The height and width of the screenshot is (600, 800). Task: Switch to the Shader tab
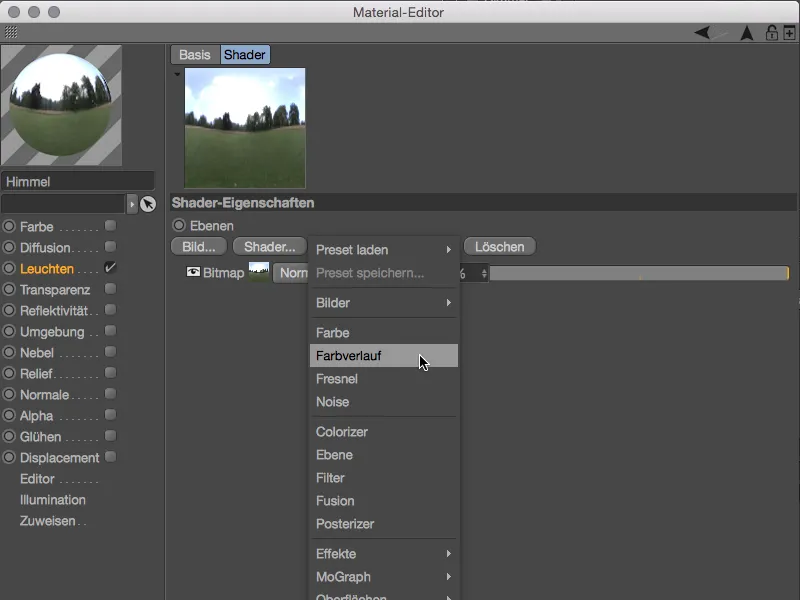245,55
